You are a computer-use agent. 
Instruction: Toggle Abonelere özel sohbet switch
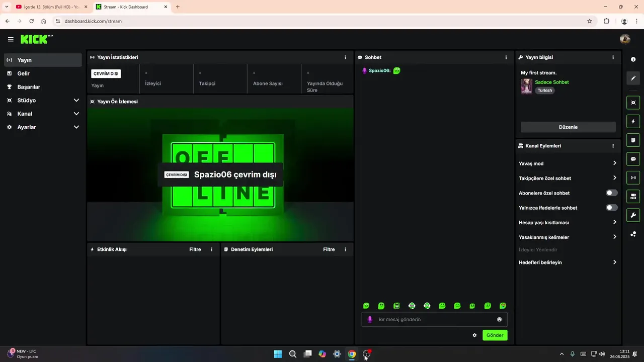[611, 193]
